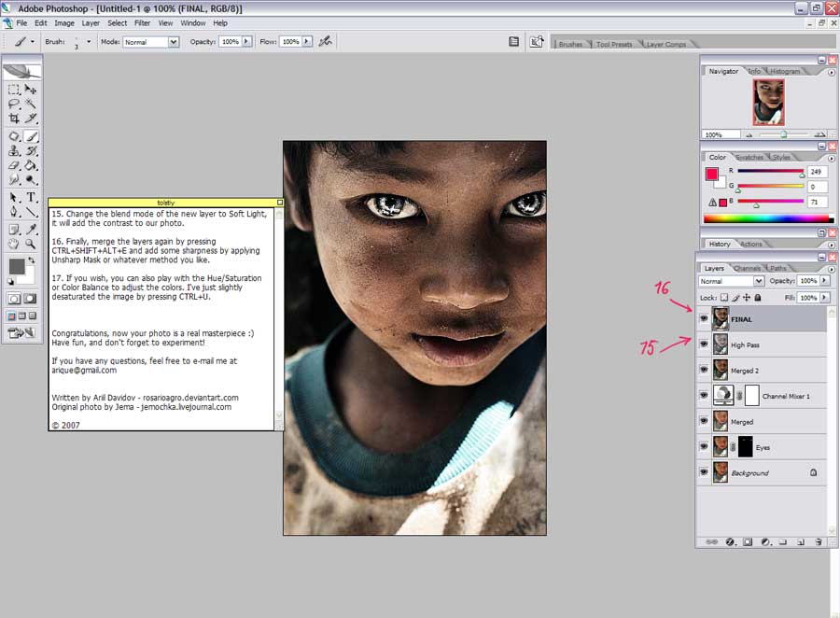The image size is (840, 618).
Task: Select the Magic Wand tool
Action: point(31,105)
